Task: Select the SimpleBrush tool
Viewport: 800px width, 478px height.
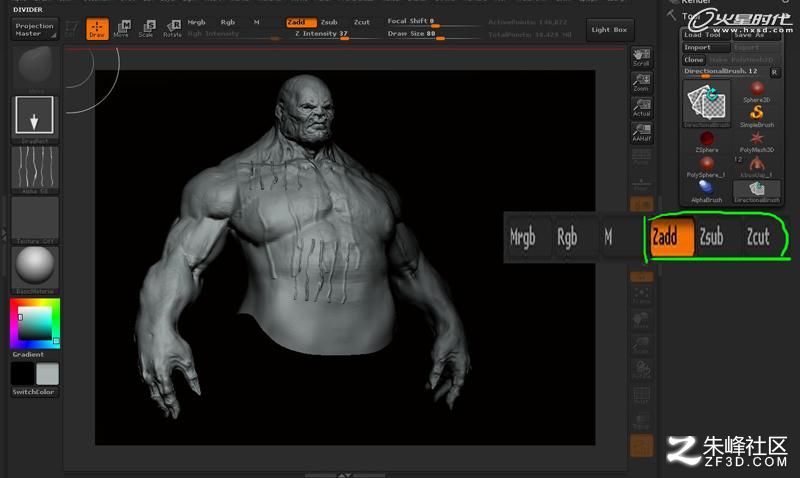Action: point(757,116)
